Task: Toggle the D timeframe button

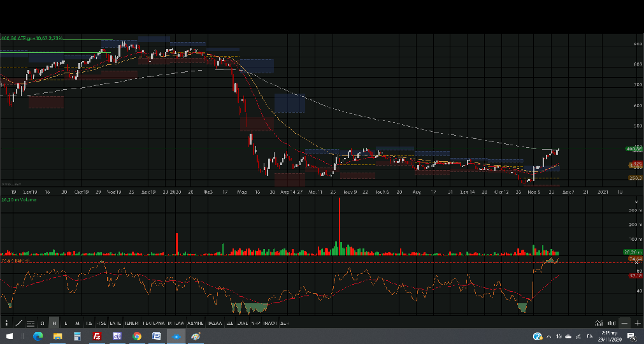Action: (42, 323)
